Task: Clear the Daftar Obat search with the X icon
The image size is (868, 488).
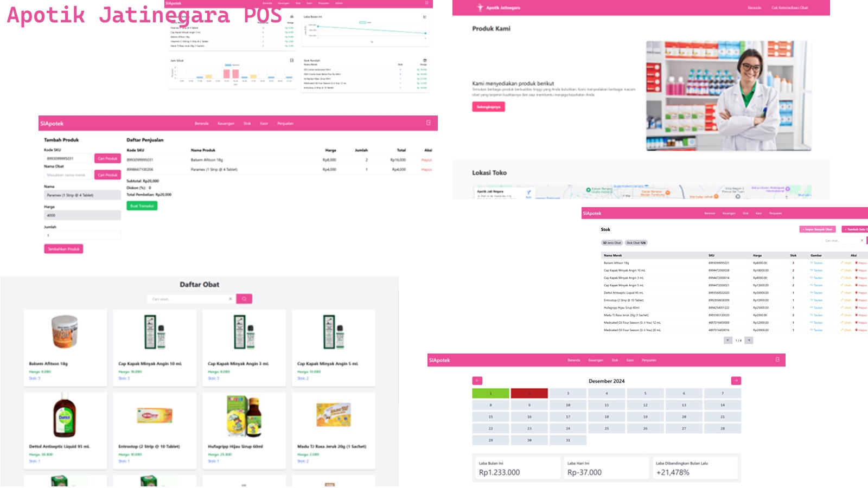Action: tap(230, 299)
